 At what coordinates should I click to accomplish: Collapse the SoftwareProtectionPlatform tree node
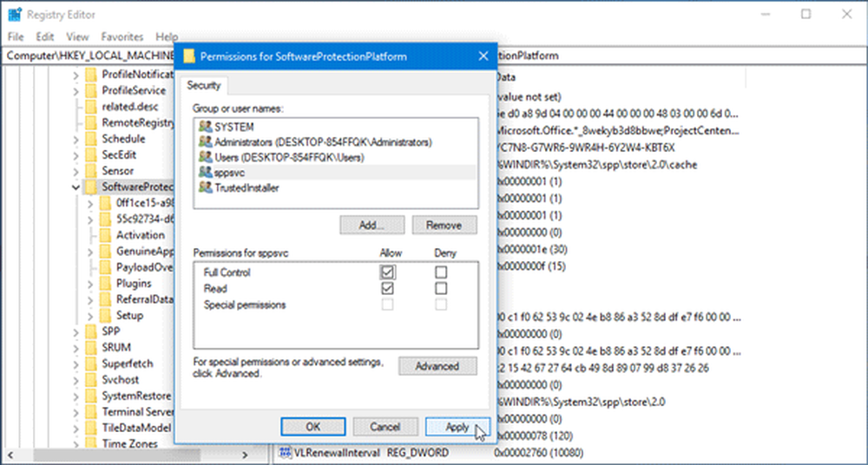click(76, 187)
